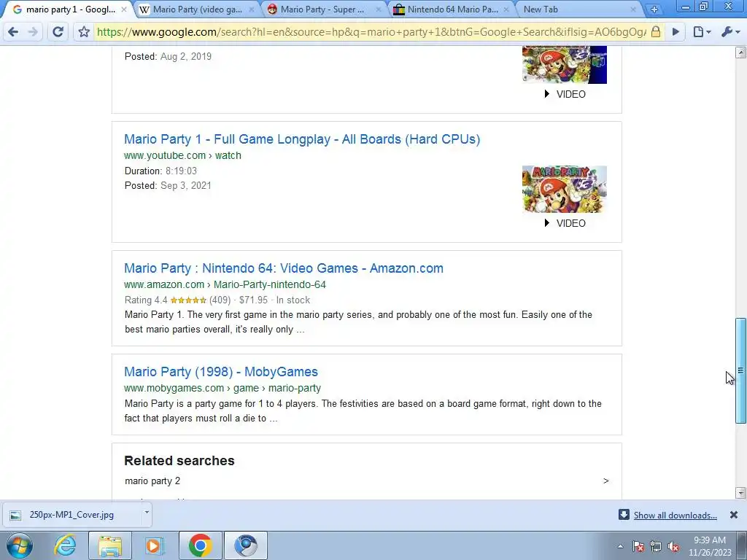Open Windows Media Player from the taskbar
This screenshot has height=560, width=747.
[153, 545]
